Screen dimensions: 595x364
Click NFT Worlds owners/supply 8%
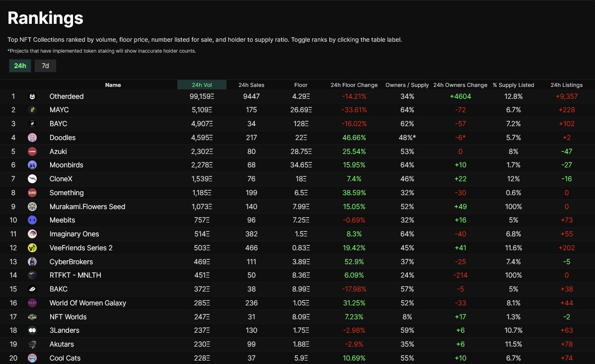pos(407,316)
